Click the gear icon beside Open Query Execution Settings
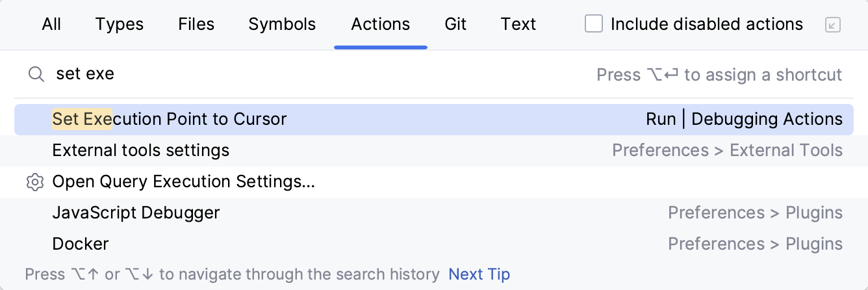Viewport: 868px width, 290px height. pyautogui.click(x=35, y=182)
